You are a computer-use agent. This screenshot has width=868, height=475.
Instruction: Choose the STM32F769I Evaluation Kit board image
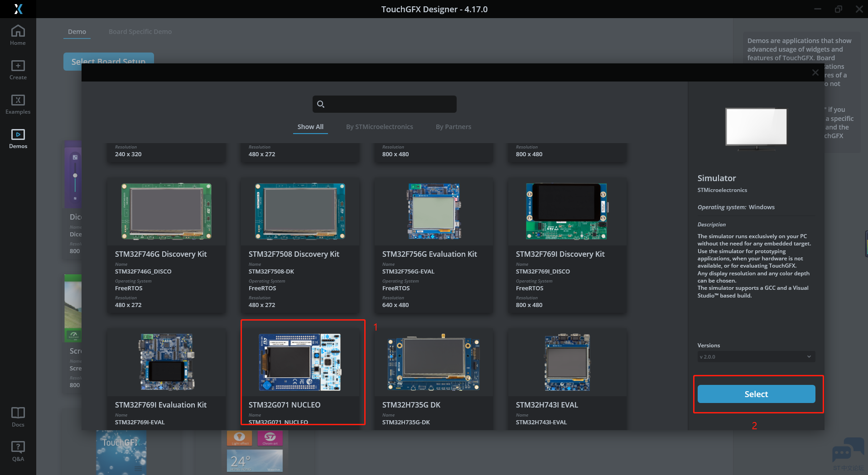[x=167, y=362]
